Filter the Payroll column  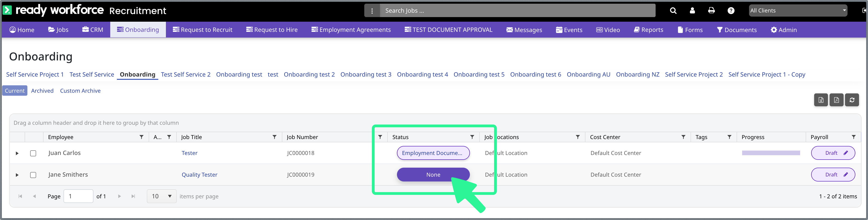[854, 137]
